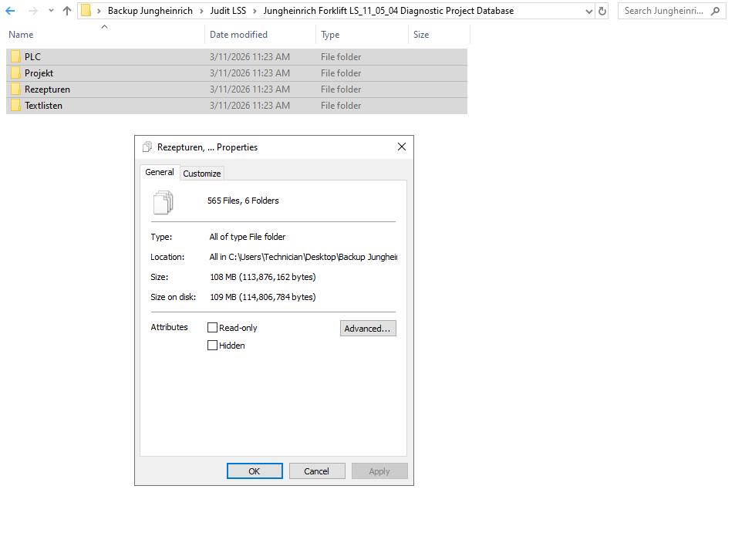Open the Textlisten folder icon
The height and width of the screenshot is (560, 735).
pos(15,105)
